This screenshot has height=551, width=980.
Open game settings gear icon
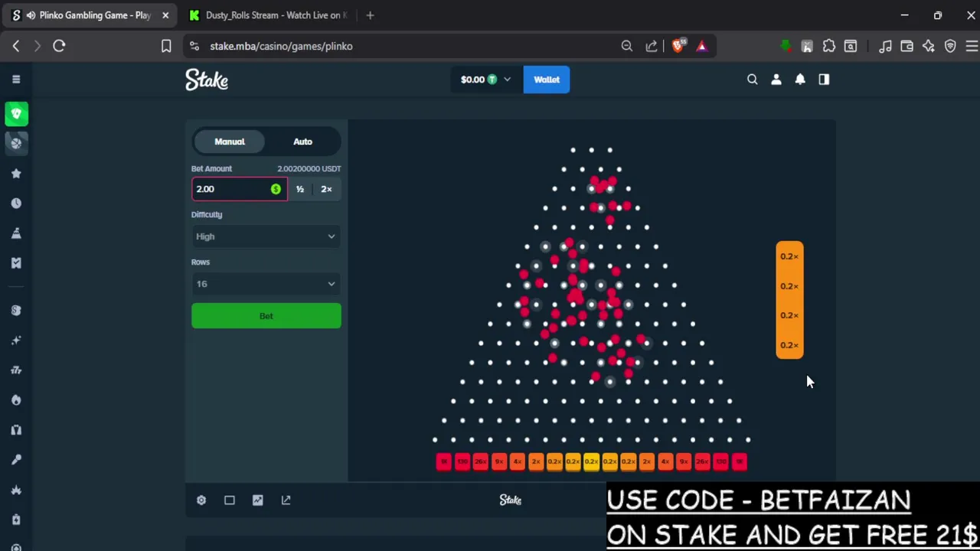click(x=201, y=500)
